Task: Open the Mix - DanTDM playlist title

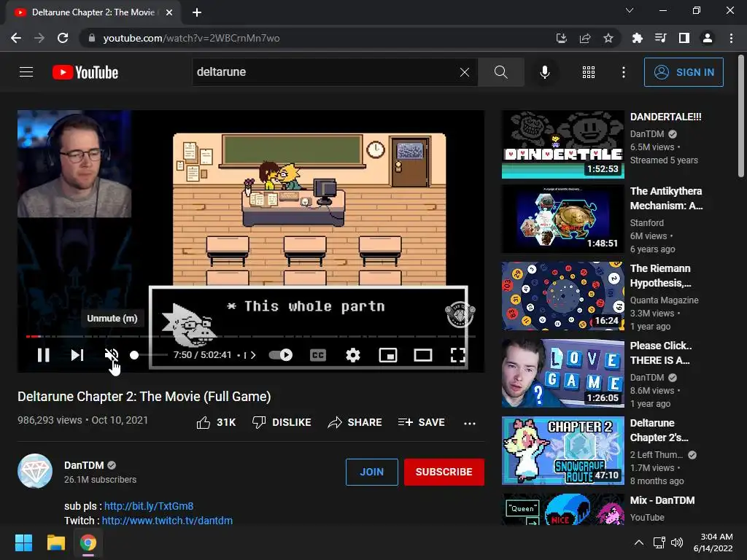Action: tap(662, 500)
